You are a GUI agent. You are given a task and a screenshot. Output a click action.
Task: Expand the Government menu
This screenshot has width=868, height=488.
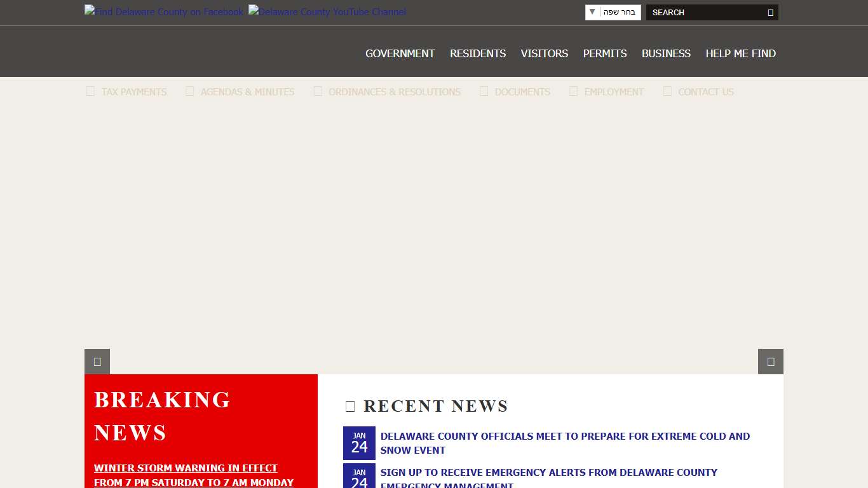pos(400,53)
